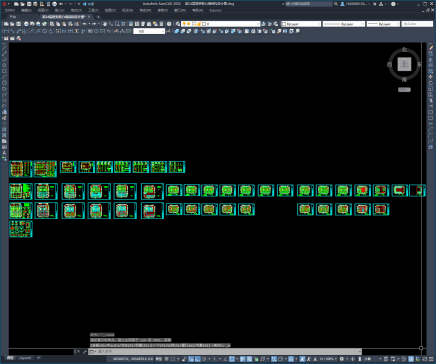Viewport: 436px width, 364px height.
Task: Click the ViewCube top face
Action: click(404, 64)
